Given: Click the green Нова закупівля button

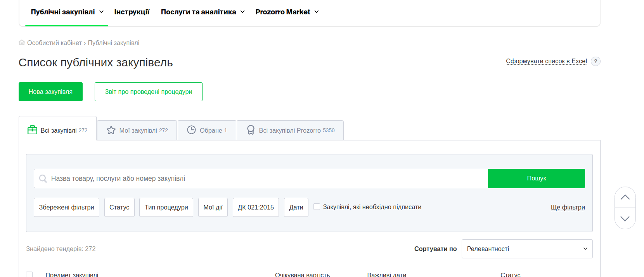Looking at the screenshot, I should [50, 92].
